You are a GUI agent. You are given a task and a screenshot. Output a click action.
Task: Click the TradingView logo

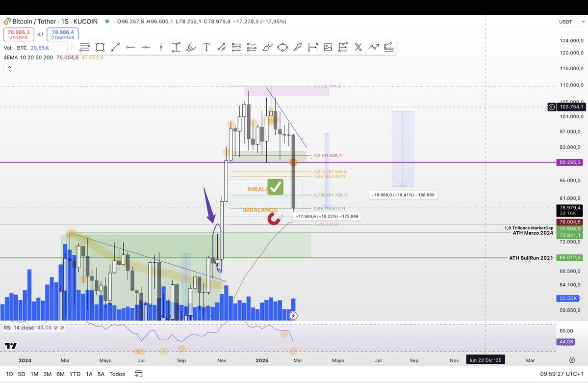pyautogui.click(x=10, y=346)
